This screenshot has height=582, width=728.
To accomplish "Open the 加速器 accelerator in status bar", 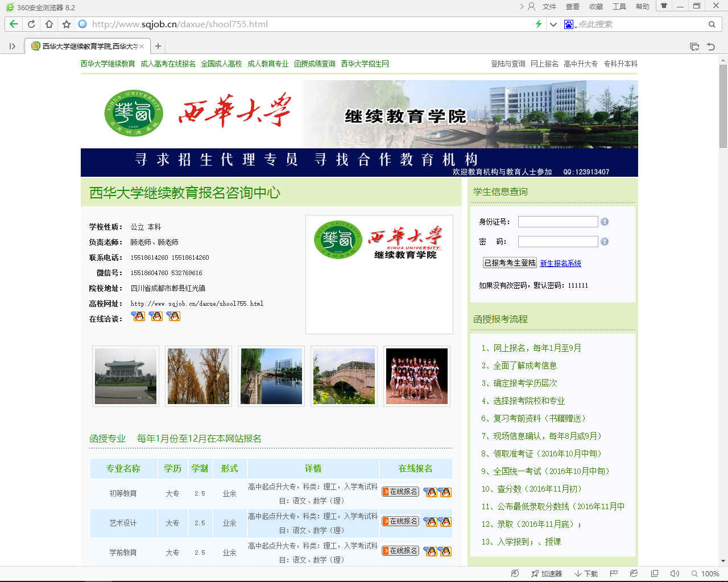I will [546, 573].
